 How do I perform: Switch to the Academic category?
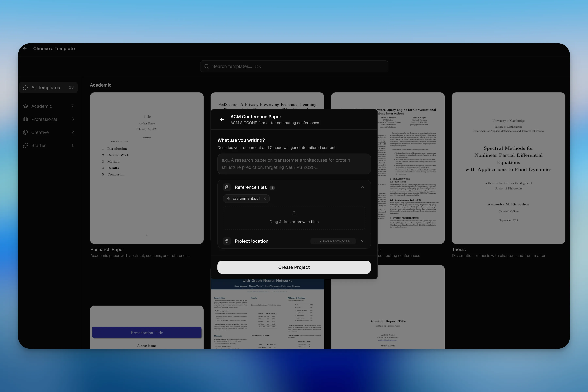[41, 106]
